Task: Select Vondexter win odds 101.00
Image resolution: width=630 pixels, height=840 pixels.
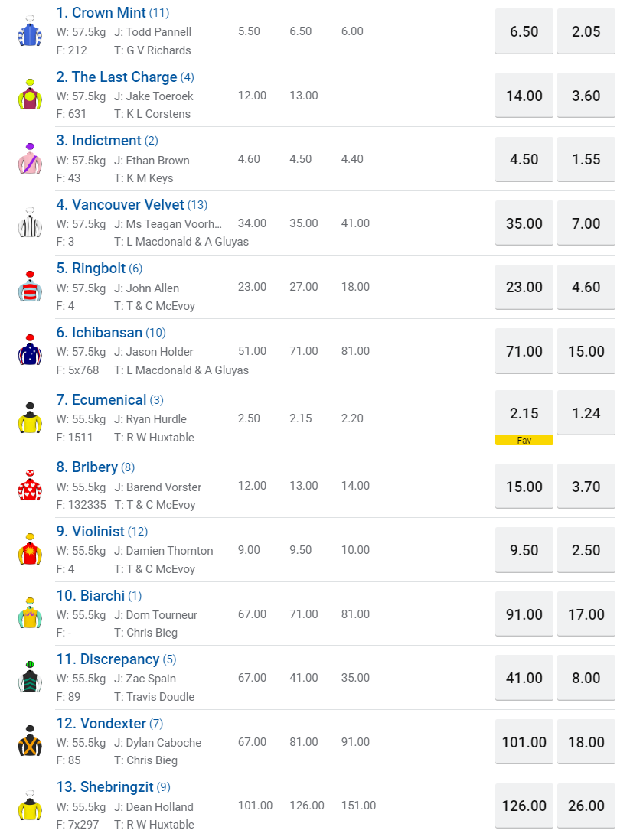Action: (524, 743)
